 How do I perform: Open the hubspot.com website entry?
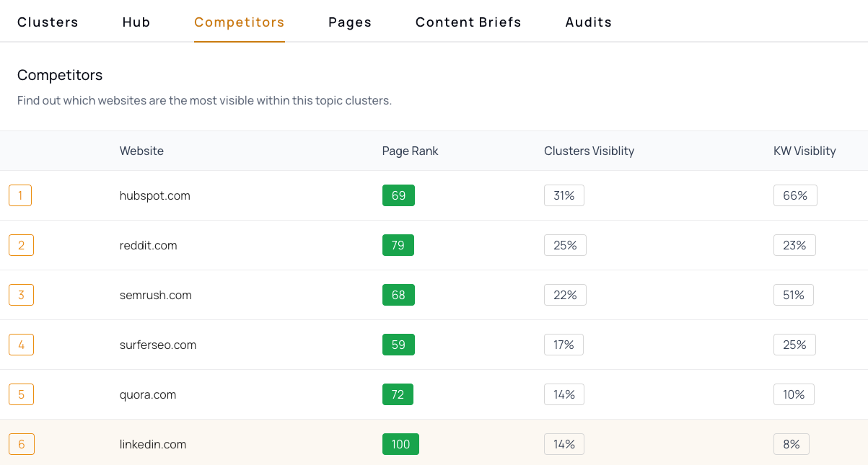pyautogui.click(x=154, y=195)
